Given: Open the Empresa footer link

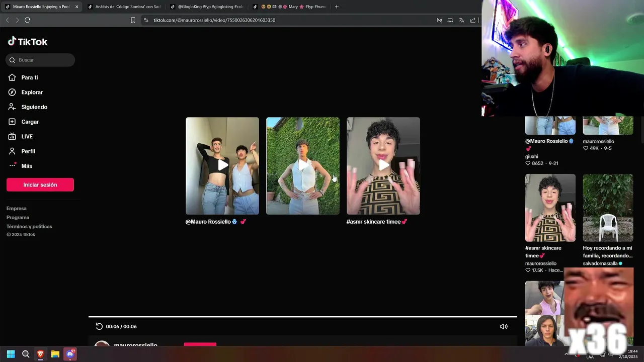Looking at the screenshot, I should point(17,208).
